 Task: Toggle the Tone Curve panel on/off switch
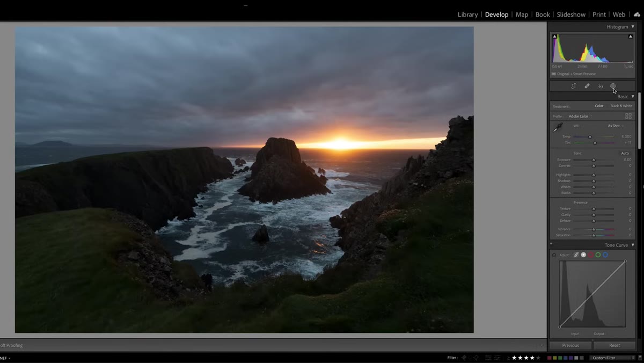[x=551, y=244]
